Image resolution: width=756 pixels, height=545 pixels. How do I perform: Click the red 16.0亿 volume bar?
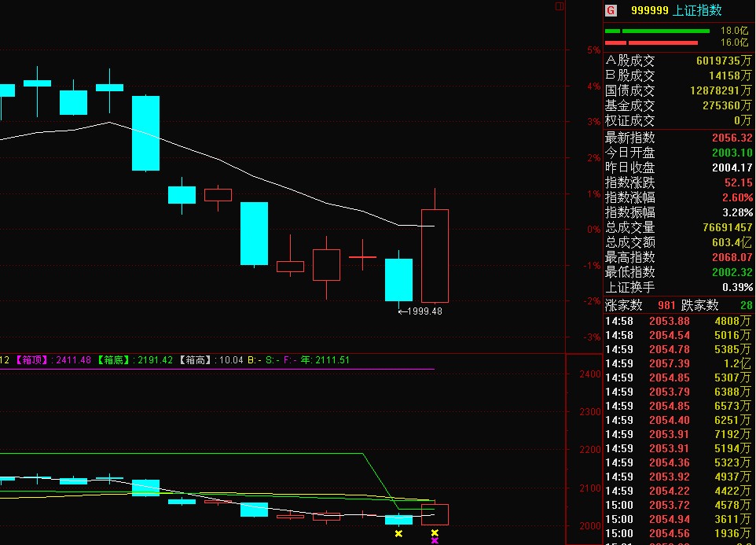click(x=651, y=42)
